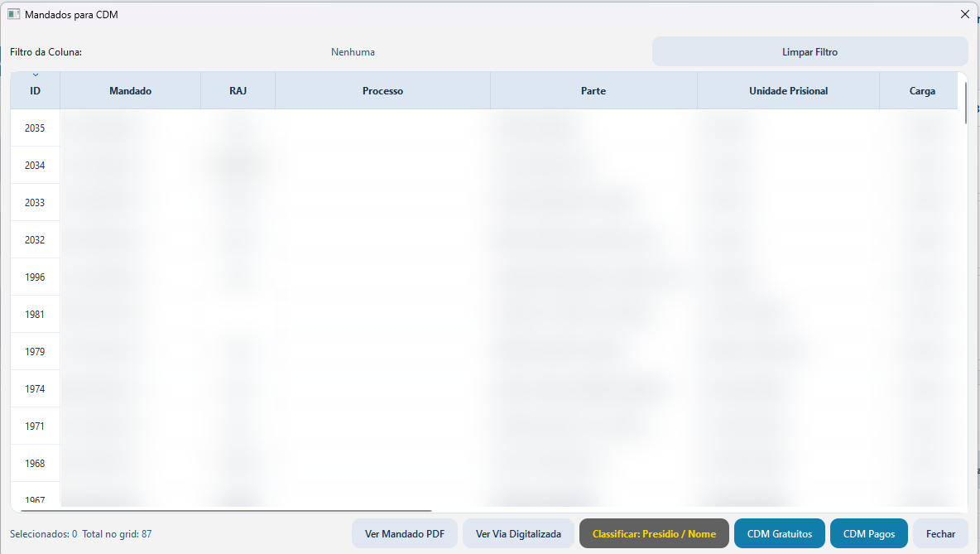Click the Parte column header

[593, 90]
